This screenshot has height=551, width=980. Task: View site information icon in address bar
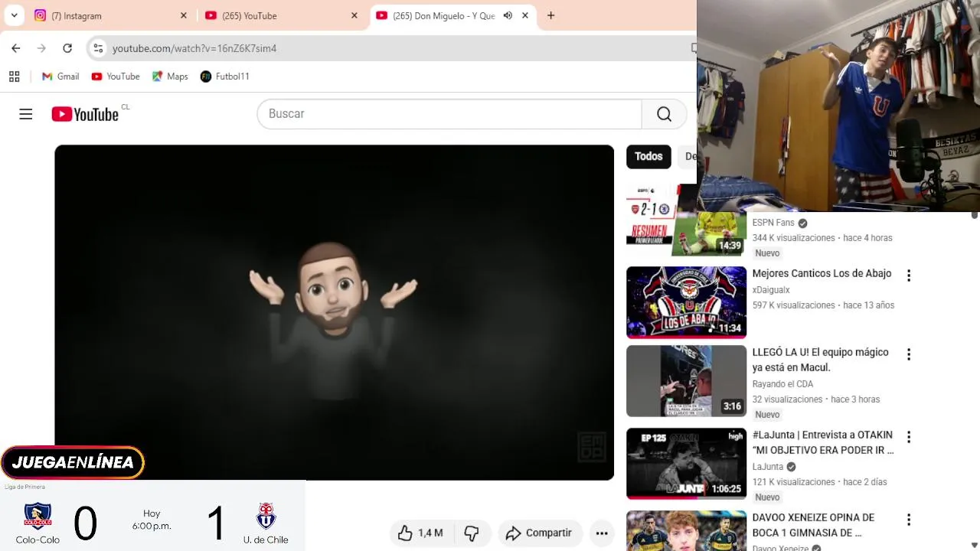[x=98, y=48]
